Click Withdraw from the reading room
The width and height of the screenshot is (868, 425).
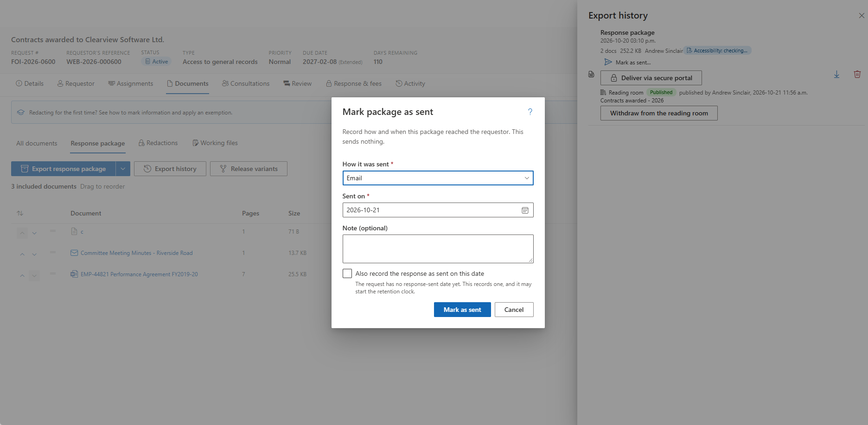(x=659, y=113)
